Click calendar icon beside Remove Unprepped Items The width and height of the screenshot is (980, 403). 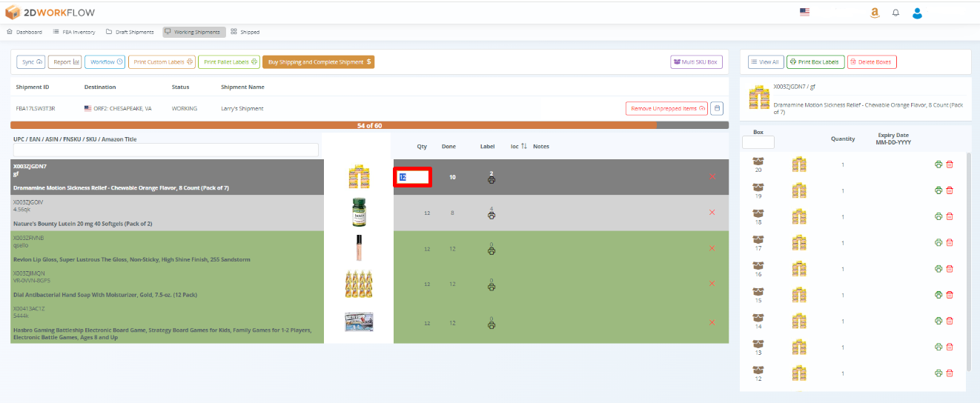coord(717,109)
